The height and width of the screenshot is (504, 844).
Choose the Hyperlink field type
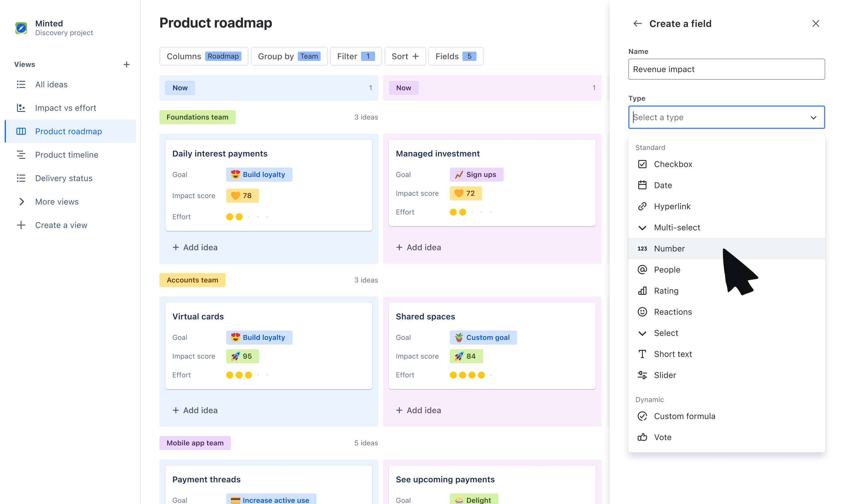point(672,206)
